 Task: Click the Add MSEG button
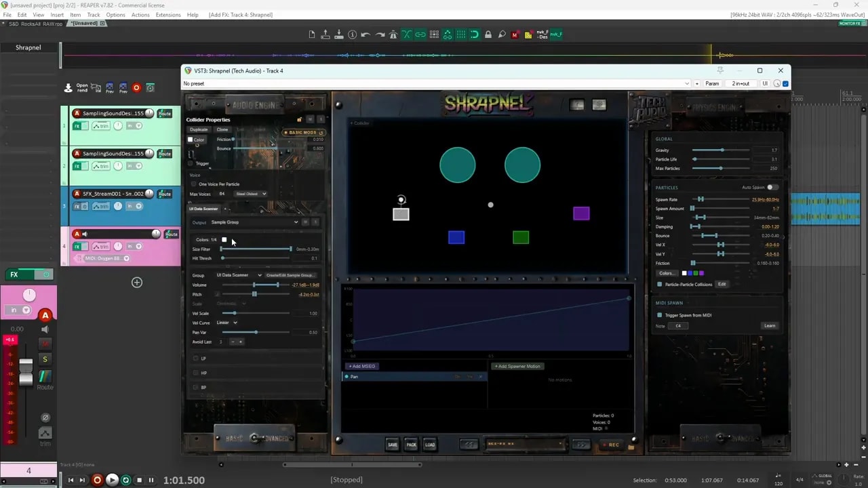(362, 367)
